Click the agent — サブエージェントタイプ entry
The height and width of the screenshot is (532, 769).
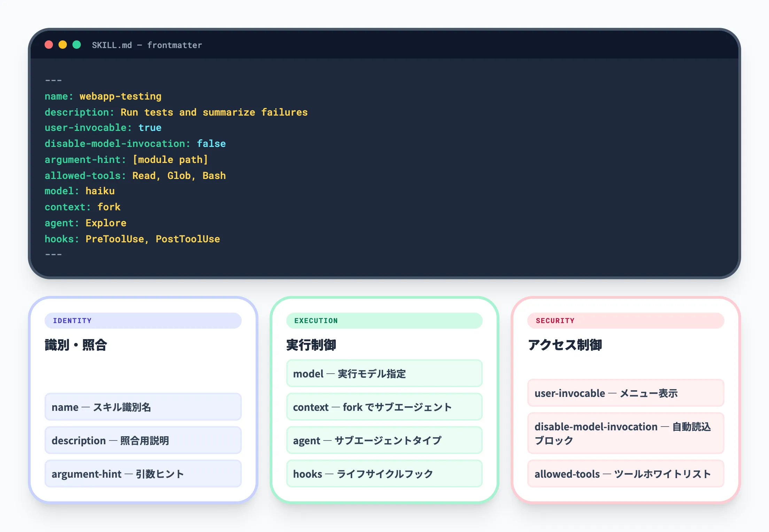[384, 440]
